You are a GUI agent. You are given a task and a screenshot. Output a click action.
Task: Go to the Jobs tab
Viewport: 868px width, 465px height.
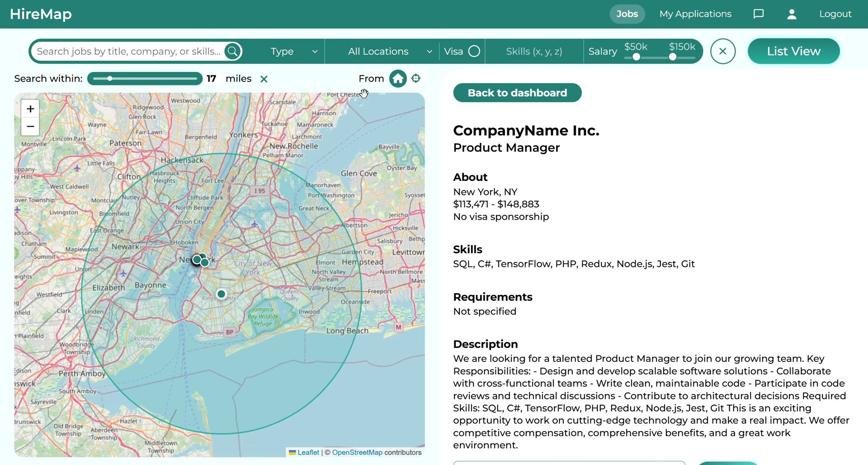627,14
